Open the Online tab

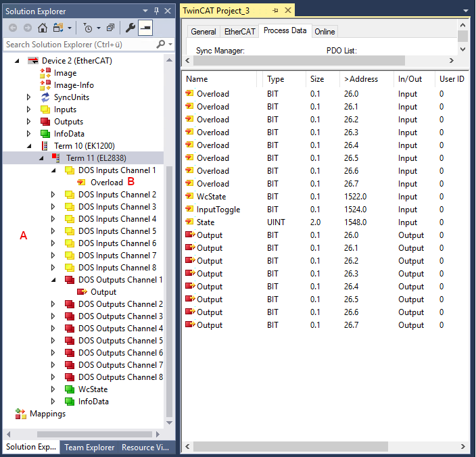pos(325,31)
